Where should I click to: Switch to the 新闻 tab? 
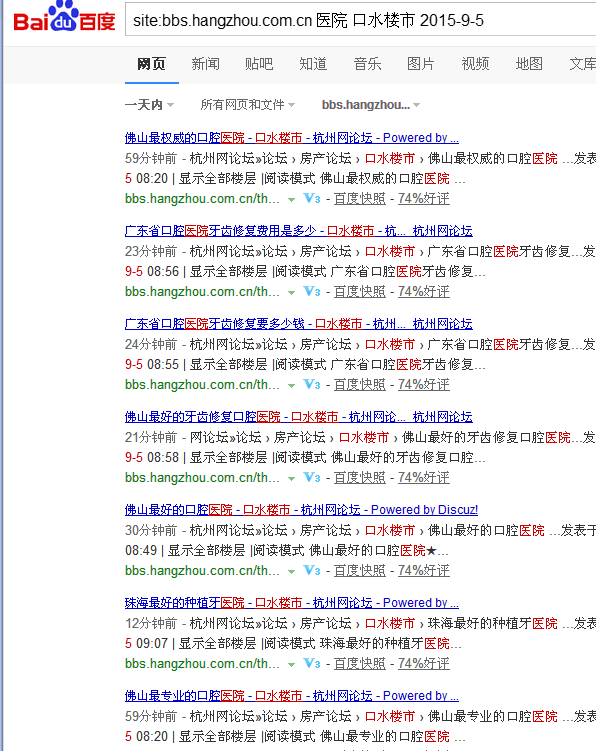[x=206, y=64]
